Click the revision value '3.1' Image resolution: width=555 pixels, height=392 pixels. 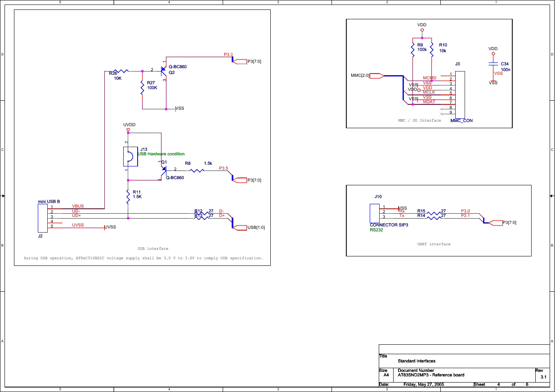coord(543,377)
